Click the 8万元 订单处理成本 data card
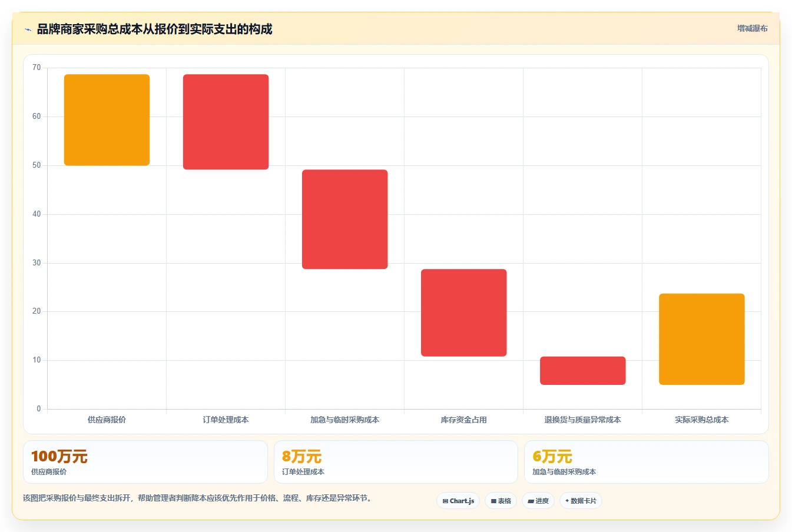 coord(396,462)
